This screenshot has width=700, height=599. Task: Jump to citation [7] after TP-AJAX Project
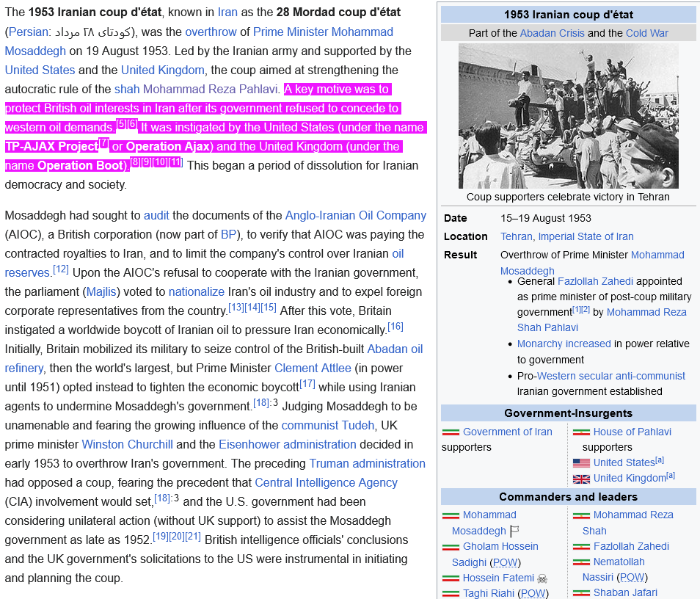(x=103, y=143)
